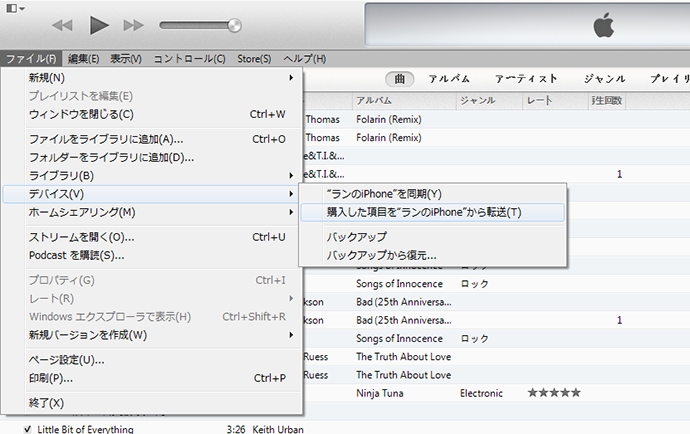
Task: Sort by ジャンル column header
Action: 489,101
